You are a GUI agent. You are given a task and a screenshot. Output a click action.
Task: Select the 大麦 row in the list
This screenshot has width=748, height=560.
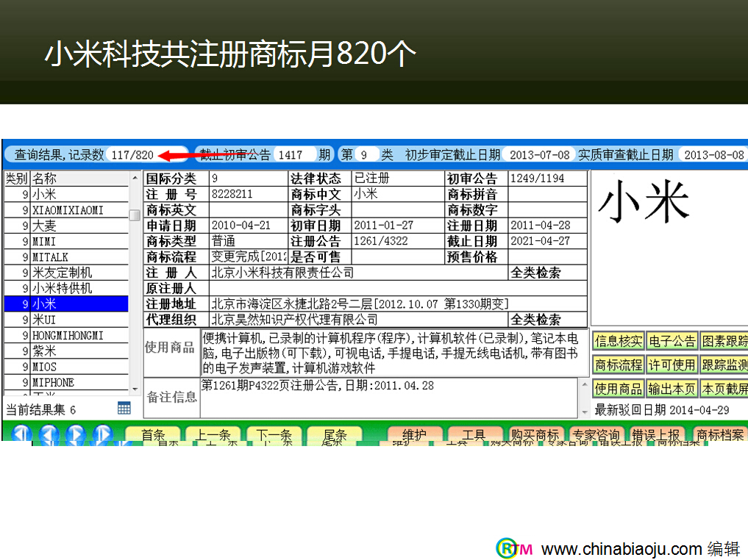click(66, 226)
